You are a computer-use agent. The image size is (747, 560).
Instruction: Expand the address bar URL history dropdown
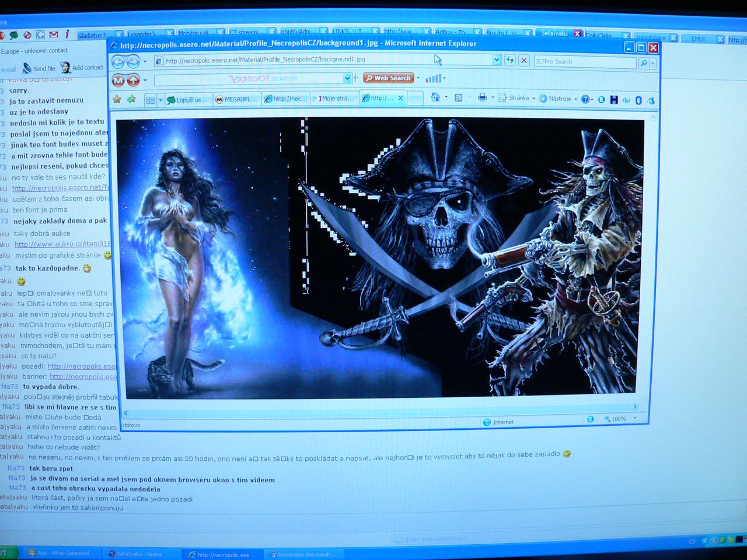(497, 60)
